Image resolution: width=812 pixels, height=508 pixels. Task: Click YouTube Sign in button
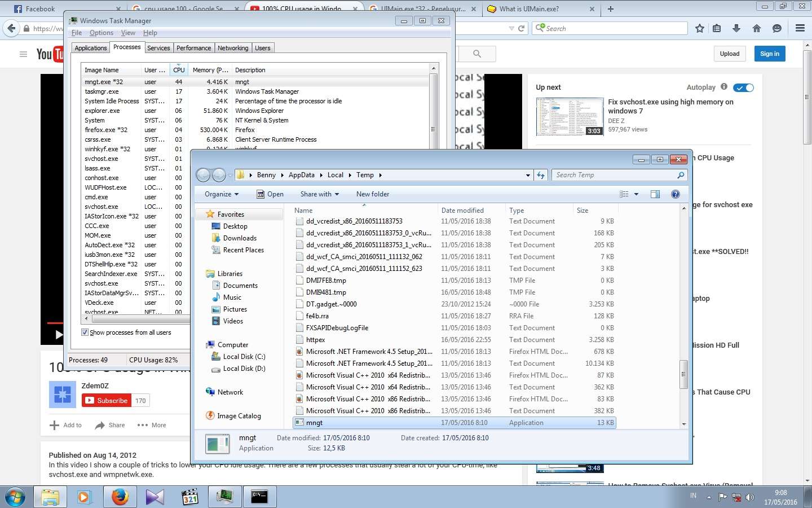pyautogui.click(x=770, y=54)
